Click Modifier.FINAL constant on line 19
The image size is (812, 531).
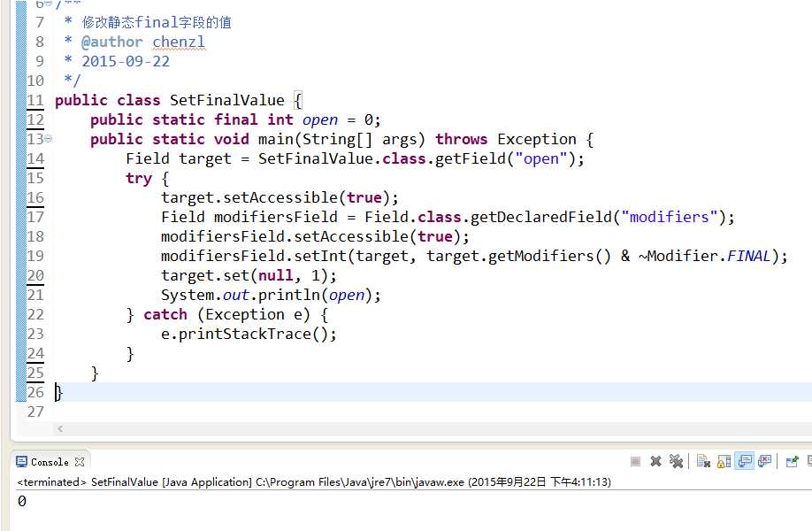(709, 256)
